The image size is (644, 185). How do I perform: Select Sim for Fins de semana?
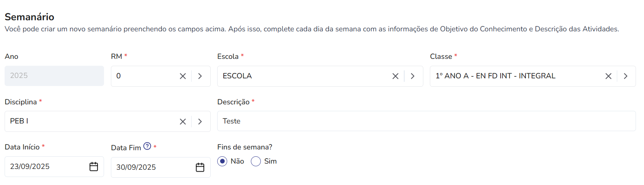click(x=256, y=161)
